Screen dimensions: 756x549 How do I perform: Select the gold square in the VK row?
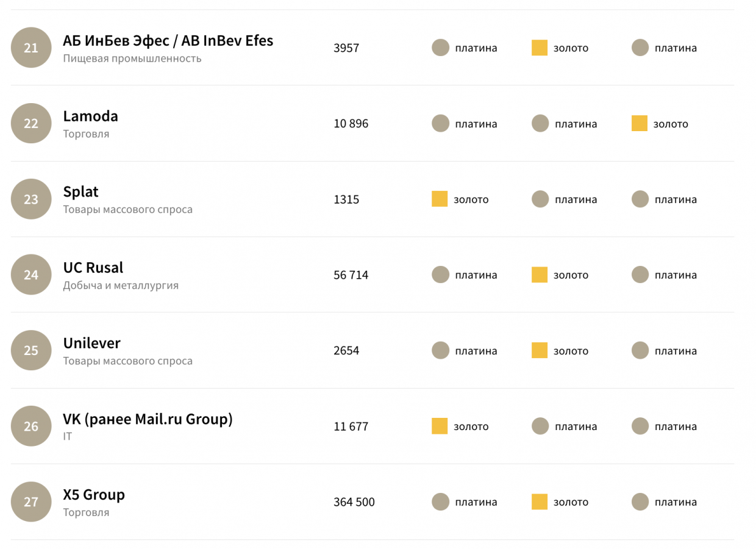point(440,426)
